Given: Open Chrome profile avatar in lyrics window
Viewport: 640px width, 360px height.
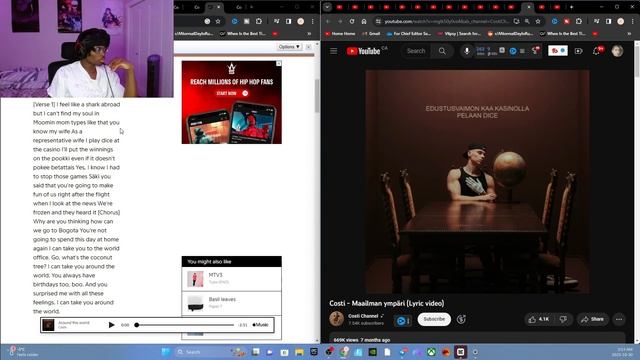Looking at the screenshot, I should 301,21.
